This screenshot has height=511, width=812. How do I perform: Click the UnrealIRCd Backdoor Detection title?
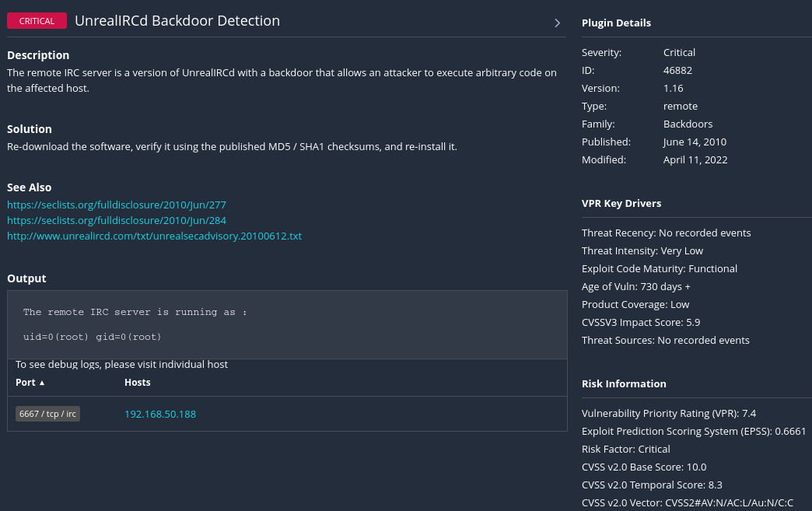click(x=177, y=21)
